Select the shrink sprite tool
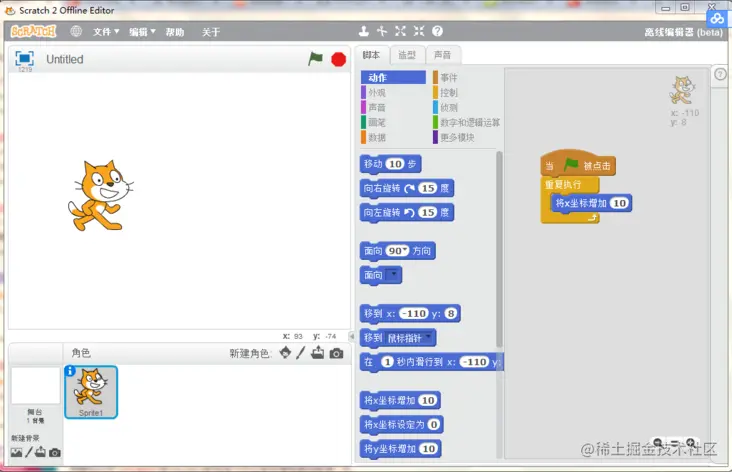This screenshot has width=732, height=472. click(419, 31)
